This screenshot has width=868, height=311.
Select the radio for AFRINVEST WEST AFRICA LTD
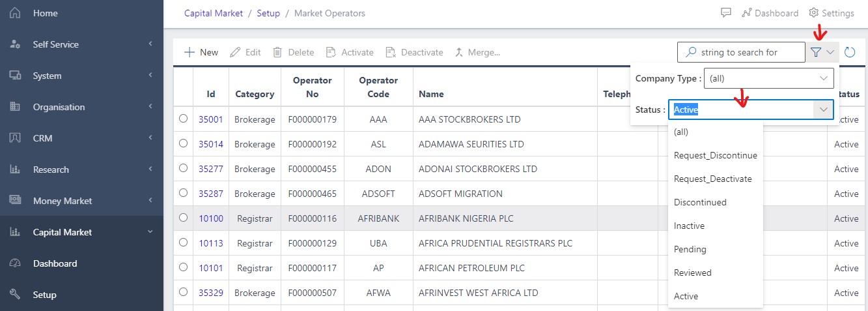tap(183, 292)
